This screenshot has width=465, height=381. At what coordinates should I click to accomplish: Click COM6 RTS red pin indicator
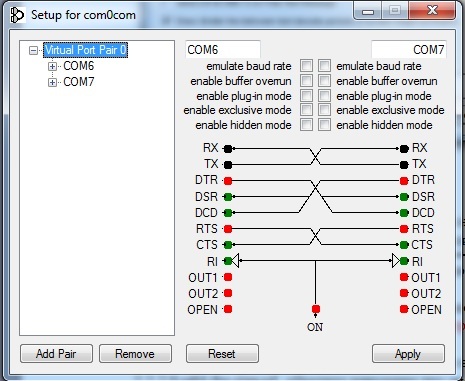click(x=228, y=229)
